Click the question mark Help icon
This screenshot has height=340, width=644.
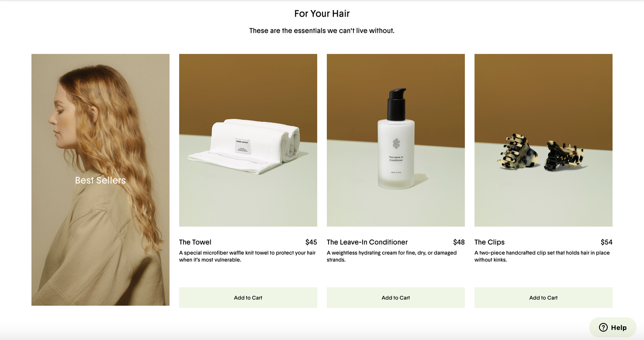pos(603,327)
